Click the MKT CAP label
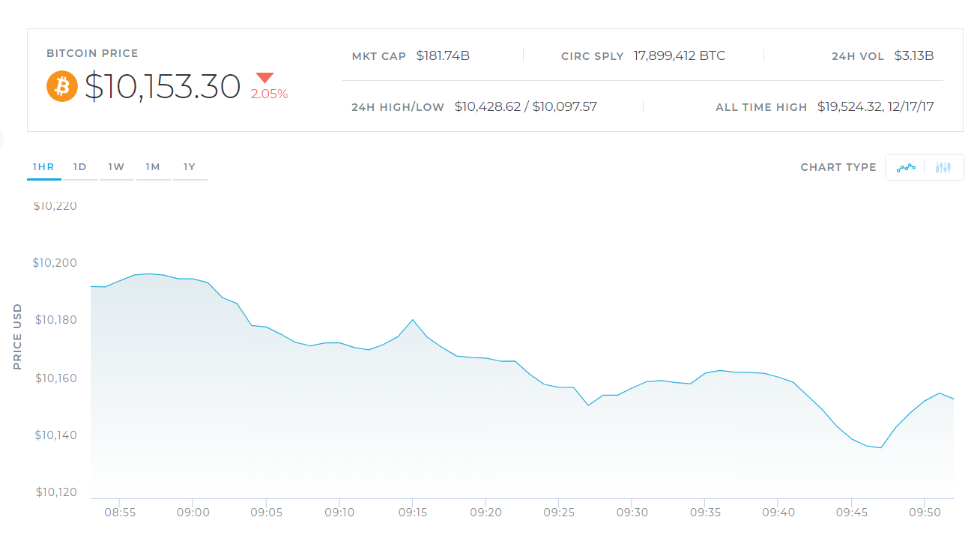980x550 pixels. 379,56
